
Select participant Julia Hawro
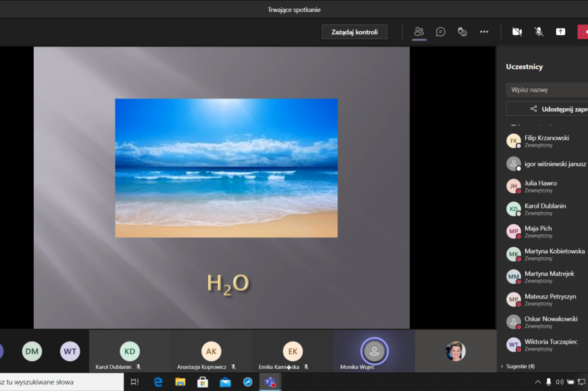547,186
